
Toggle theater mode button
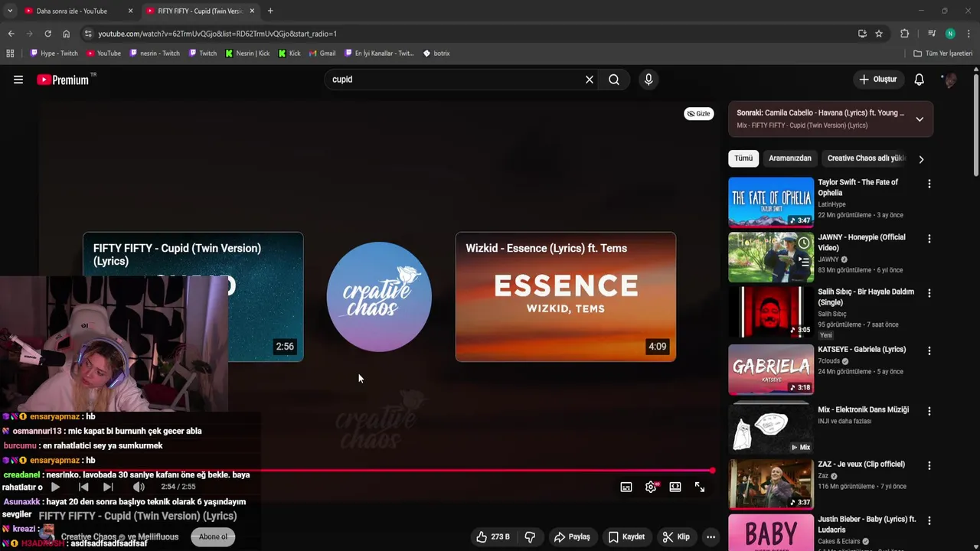[x=675, y=487]
